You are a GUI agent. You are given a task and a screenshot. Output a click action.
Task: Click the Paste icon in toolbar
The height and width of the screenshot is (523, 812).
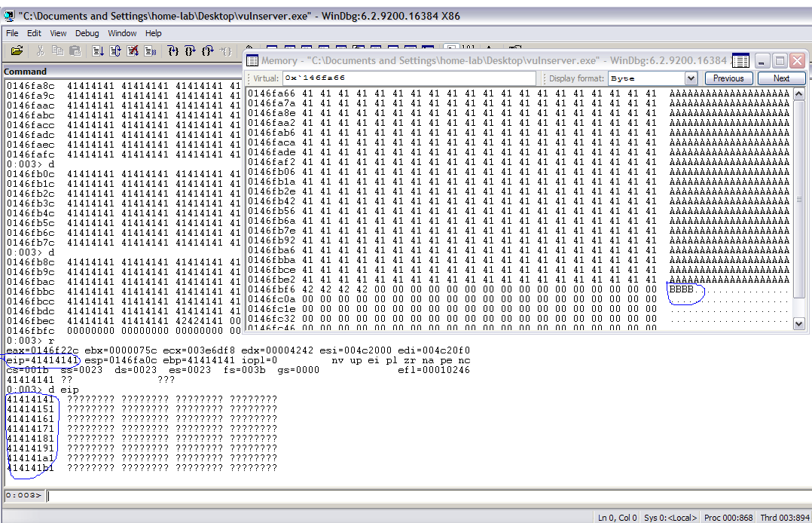75,50
